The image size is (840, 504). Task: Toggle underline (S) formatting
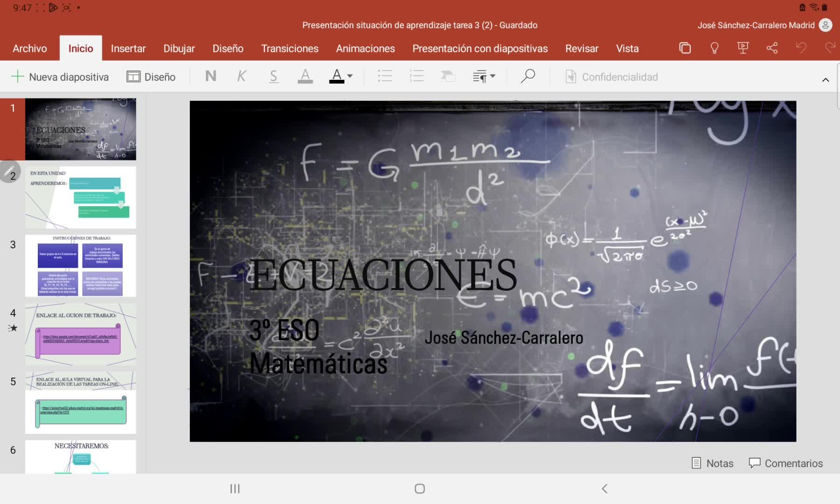point(273,76)
